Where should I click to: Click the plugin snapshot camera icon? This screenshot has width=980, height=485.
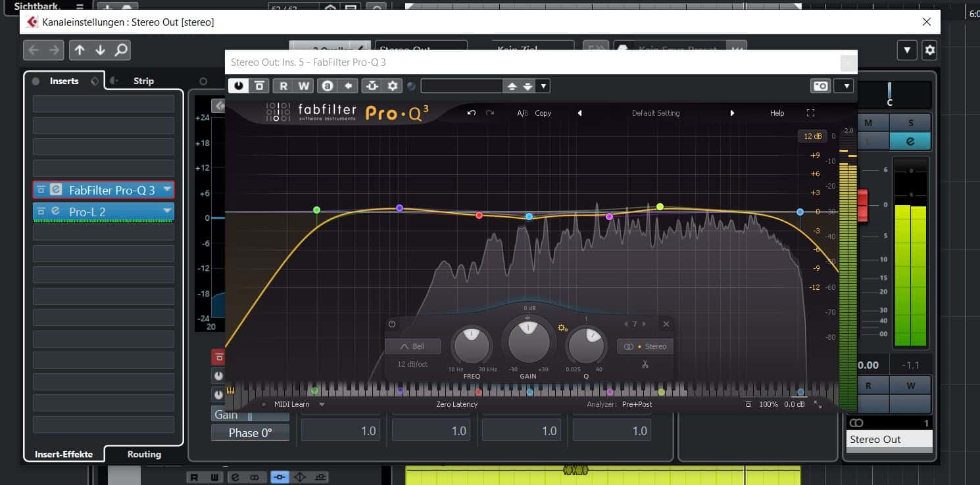click(x=820, y=85)
